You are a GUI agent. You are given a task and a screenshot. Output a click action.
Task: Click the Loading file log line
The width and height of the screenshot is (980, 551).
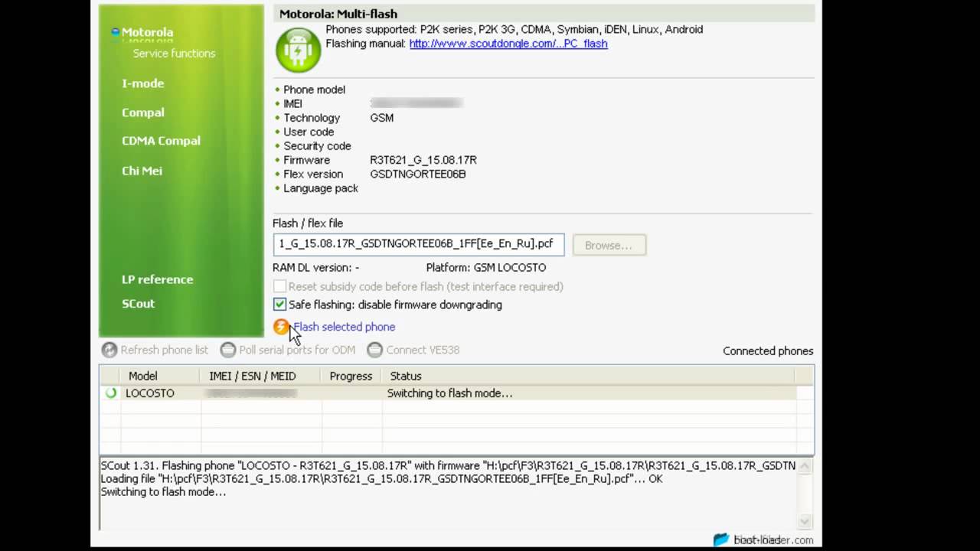click(x=381, y=479)
